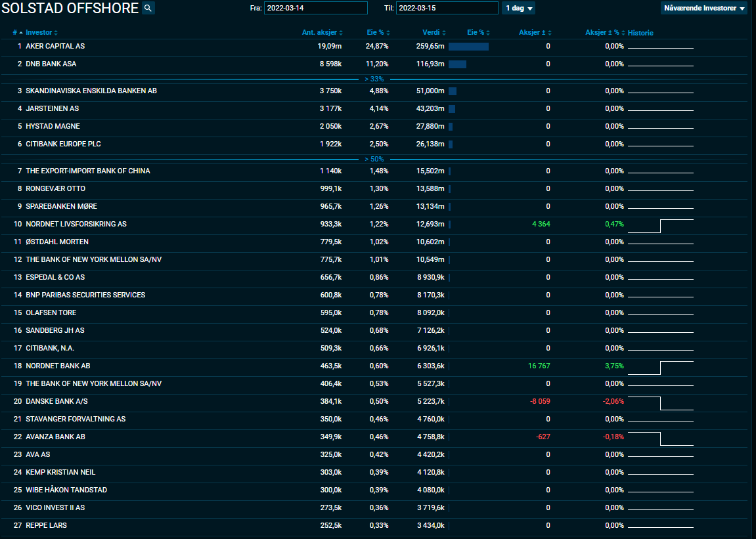Select investor JARSTEINEN AS
The image size is (756, 539).
(52, 109)
